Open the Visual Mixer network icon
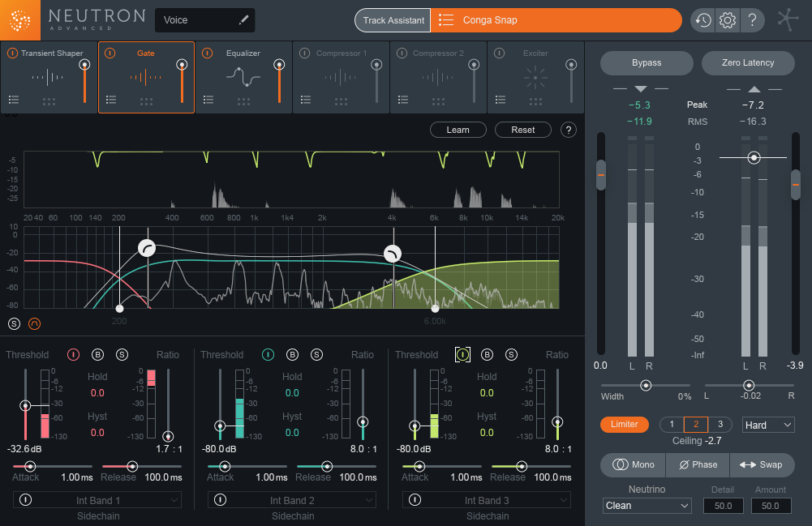The image size is (812, 526). pyautogui.click(x=788, y=20)
